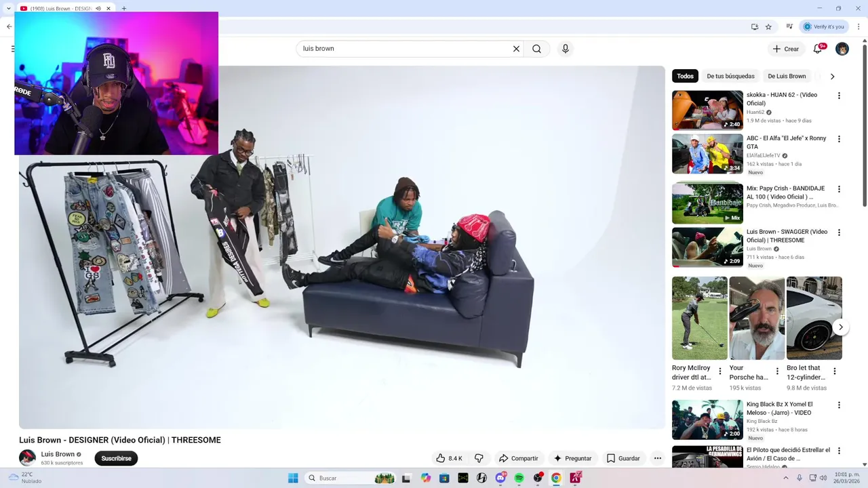The image size is (868, 488).
Task: Open the Windows Start menu
Action: tap(293, 478)
